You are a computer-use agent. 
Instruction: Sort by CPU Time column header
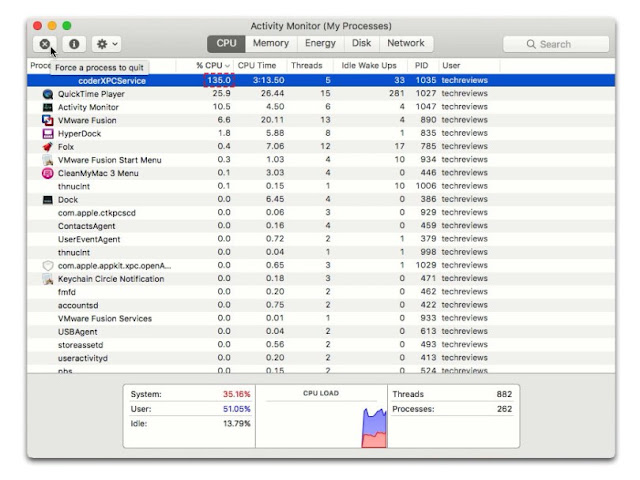257,66
